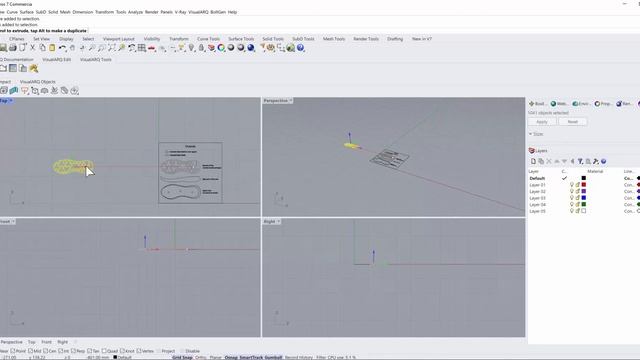Click the four-viewport grid layout icon

coord(142,48)
